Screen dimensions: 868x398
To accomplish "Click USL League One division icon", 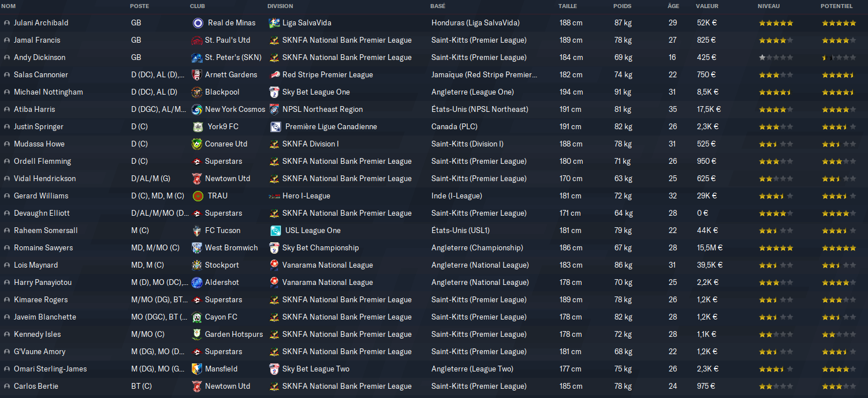I will pos(276,231).
